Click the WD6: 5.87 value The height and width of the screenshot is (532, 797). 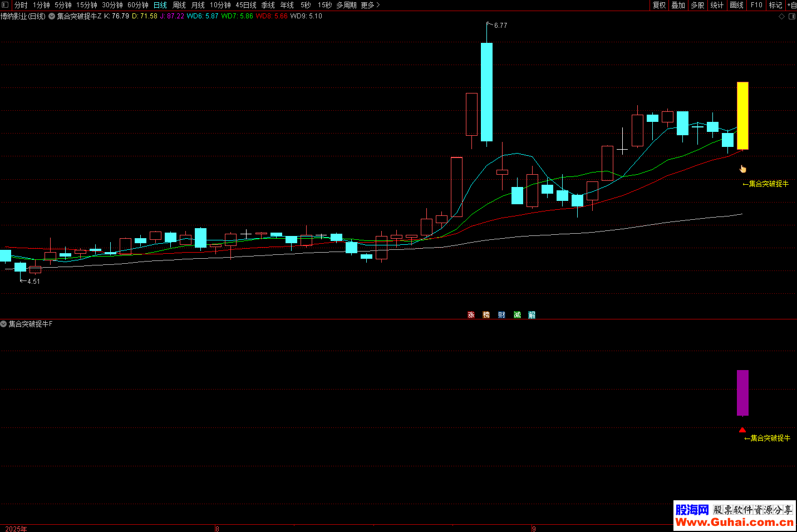pyautogui.click(x=203, y=16)
